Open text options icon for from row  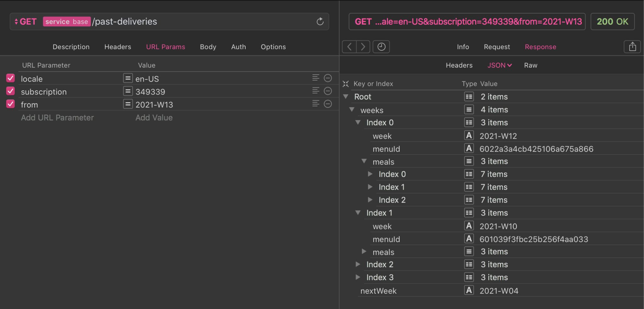(x=316, y=104)
